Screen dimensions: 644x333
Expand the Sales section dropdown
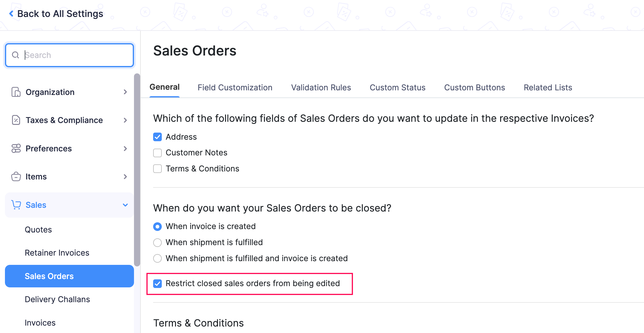(x=125, y=205)
